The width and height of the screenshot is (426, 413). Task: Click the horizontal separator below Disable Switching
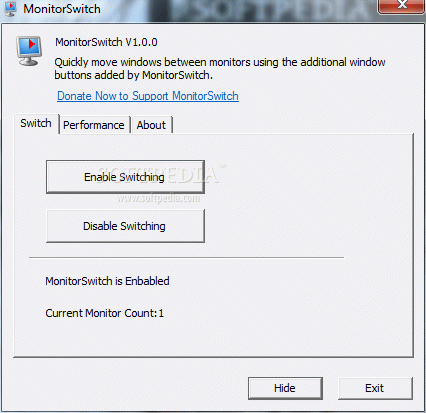(186, 257)
